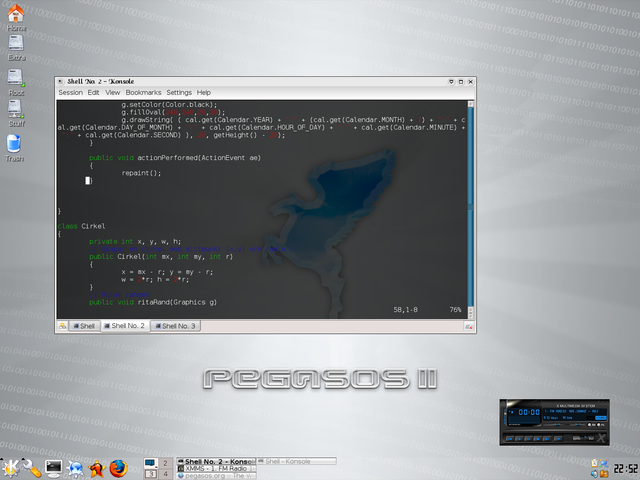Switch to Shell No. 3 tab

pyautogui.click(x=176, y=326)
